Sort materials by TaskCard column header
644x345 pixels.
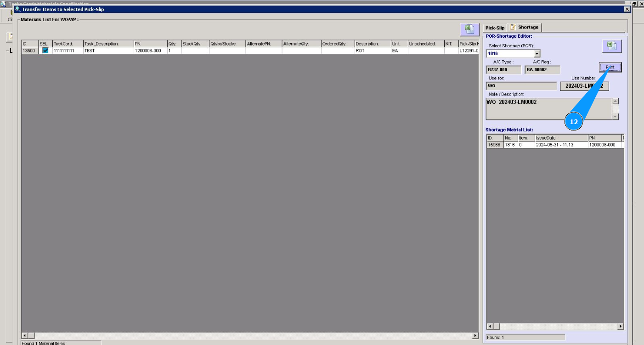68,44
